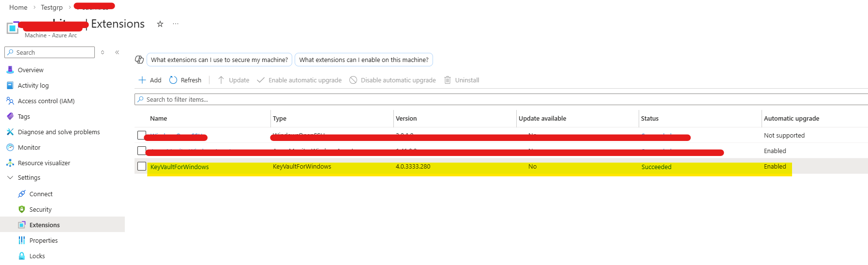
Task: Open Connect under Settings
Action: pos(41,194)
